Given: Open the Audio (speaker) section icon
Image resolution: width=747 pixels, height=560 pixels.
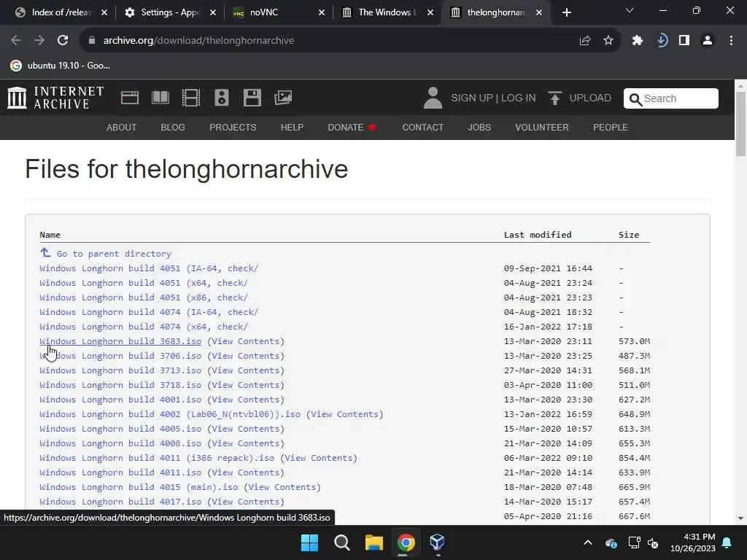Looking at the screenshot, I should click(222, 98).
